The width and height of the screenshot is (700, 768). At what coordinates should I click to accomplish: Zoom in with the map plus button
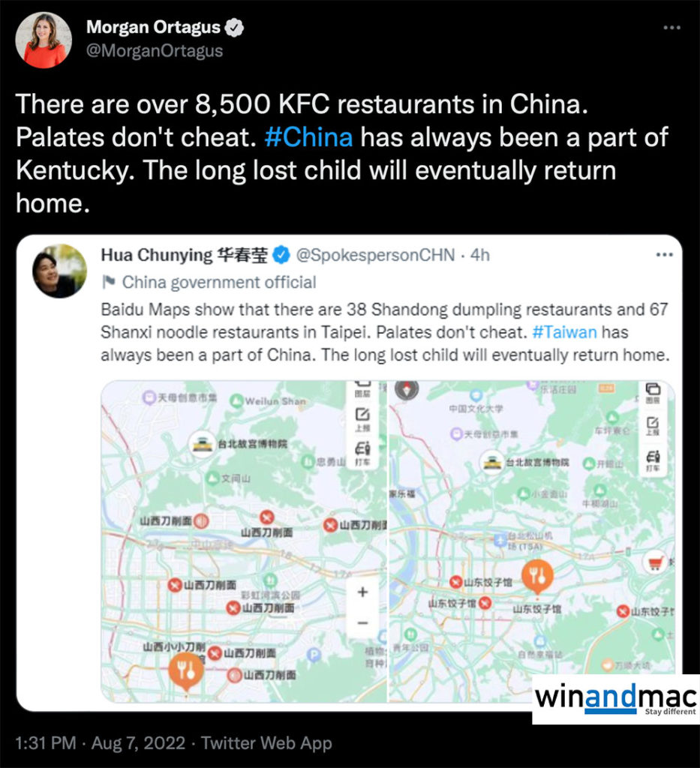tap(362, 592)
